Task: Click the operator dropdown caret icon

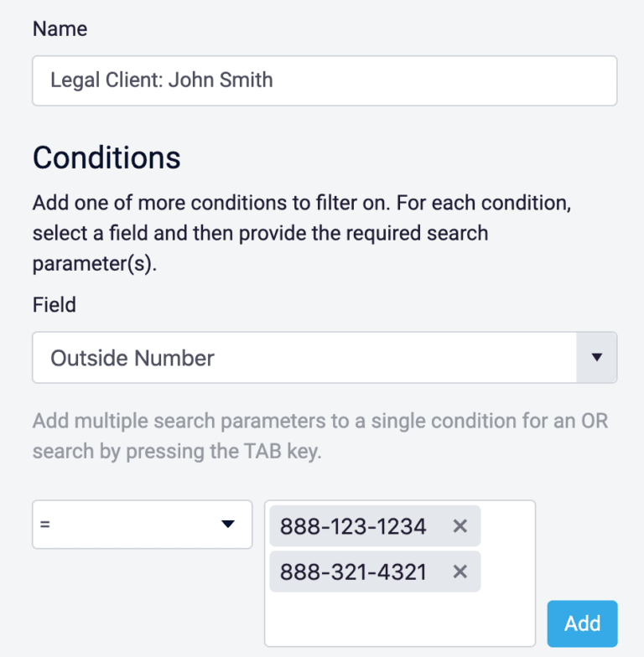Action: [x=227, y=525]
